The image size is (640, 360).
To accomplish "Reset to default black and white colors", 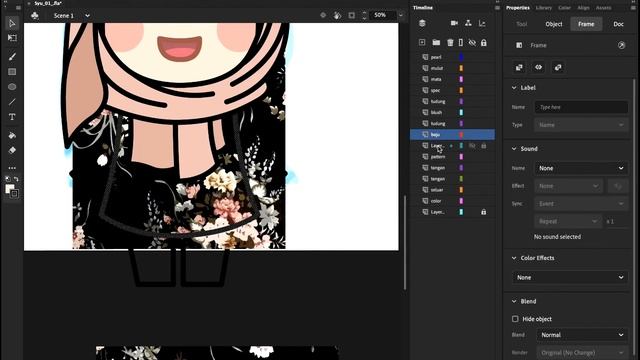I will [x=8, y=179].
